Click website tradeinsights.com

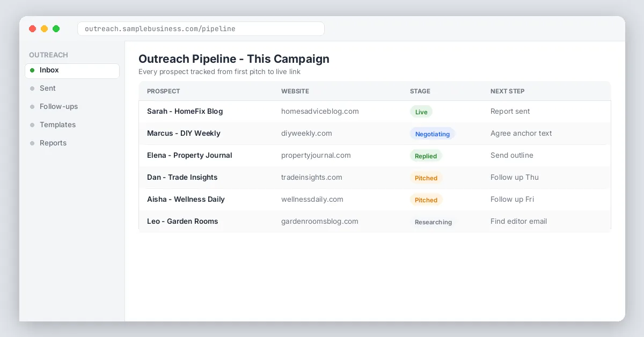tap(312, 178)
